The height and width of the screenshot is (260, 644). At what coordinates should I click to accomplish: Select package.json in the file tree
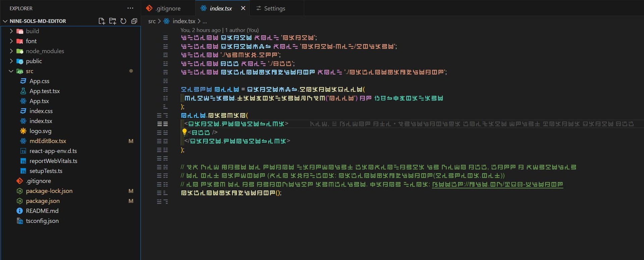(43, 201)
